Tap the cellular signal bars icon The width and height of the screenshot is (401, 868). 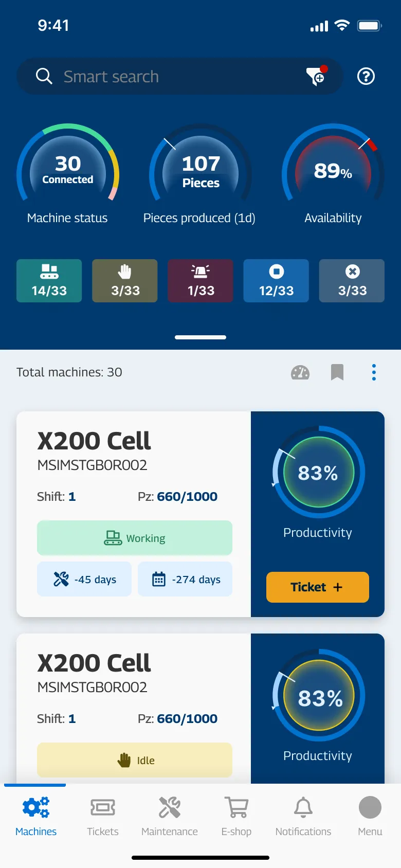(319, 26)
